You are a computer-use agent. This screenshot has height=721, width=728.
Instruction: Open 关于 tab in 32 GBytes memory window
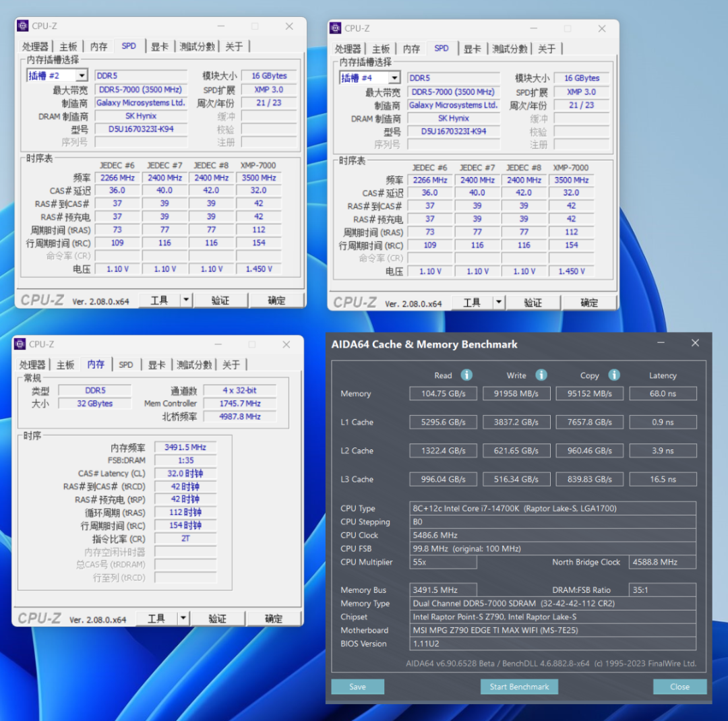(231, 365)
